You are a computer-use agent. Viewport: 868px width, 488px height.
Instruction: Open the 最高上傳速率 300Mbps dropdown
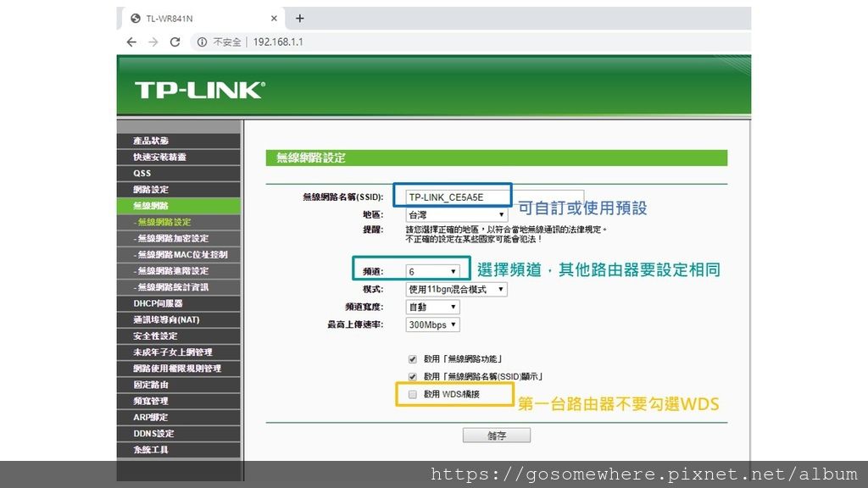[x=432, y=324]
